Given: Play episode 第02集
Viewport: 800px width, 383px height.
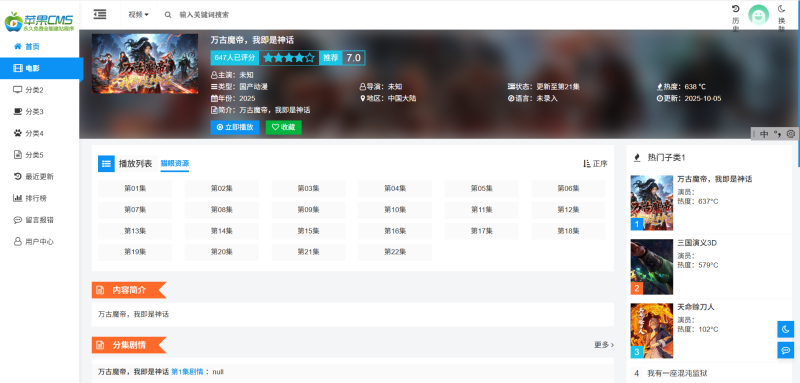Looking at the screenshot, I should (222, 189).
